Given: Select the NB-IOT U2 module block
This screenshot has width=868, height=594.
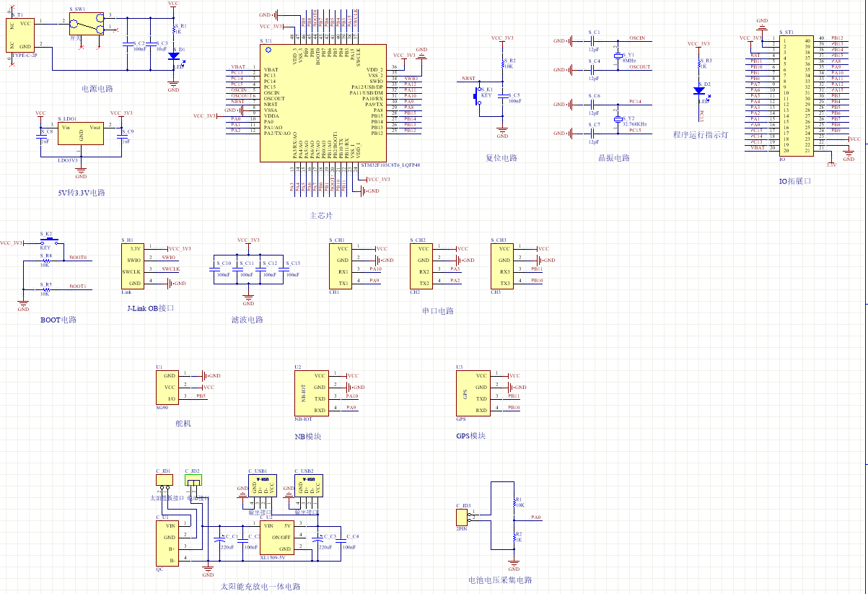Looking at the screenshot, I should (x=312, y=393).
